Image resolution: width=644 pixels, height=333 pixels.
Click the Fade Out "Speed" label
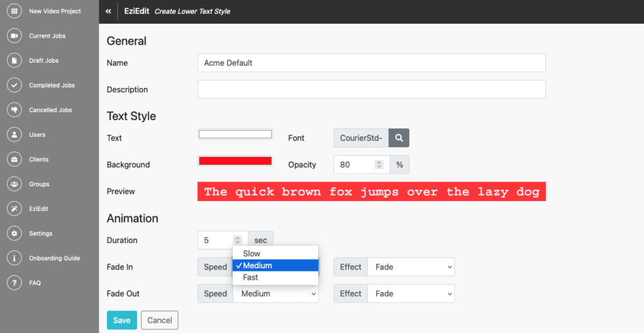click(x=215, y=293)
